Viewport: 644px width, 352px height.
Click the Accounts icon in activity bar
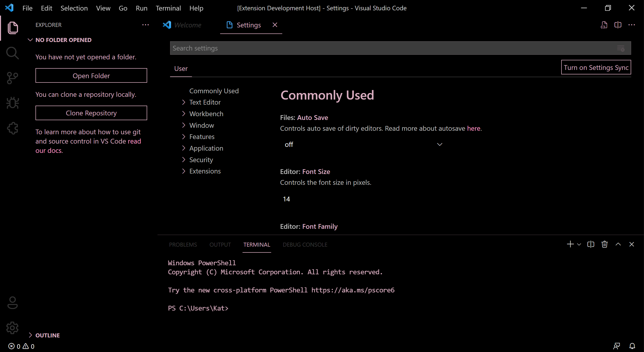pyautogui.click(x=12, y=303)
